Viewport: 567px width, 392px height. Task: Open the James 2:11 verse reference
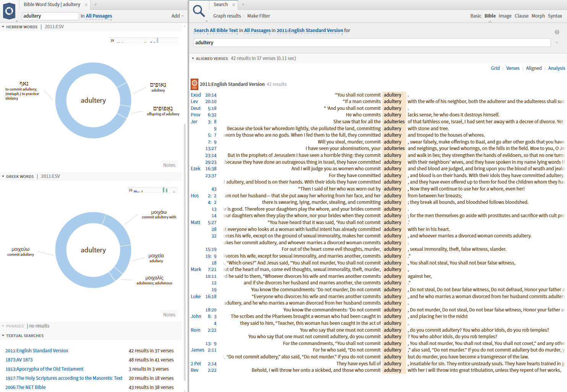(x=204, y=350)
